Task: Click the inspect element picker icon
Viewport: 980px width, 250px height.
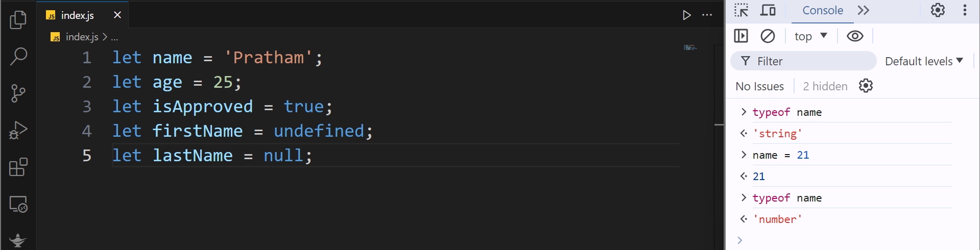Action: [x=741, y=10]
